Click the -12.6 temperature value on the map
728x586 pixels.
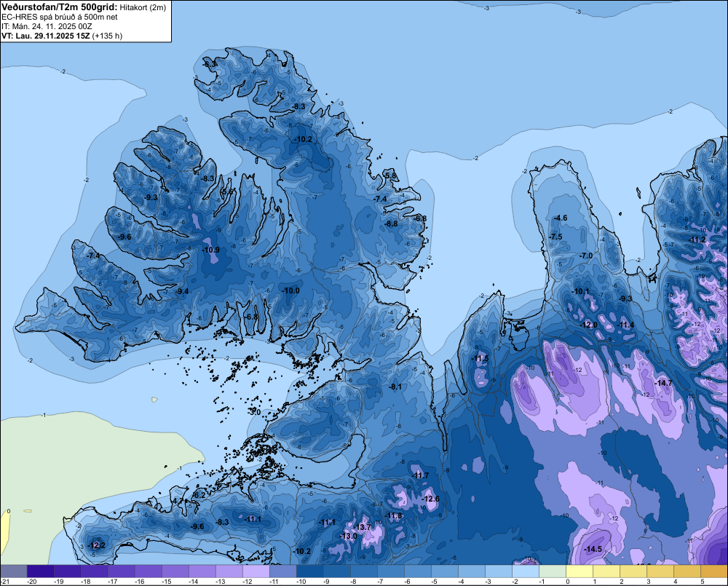point(430,499)
